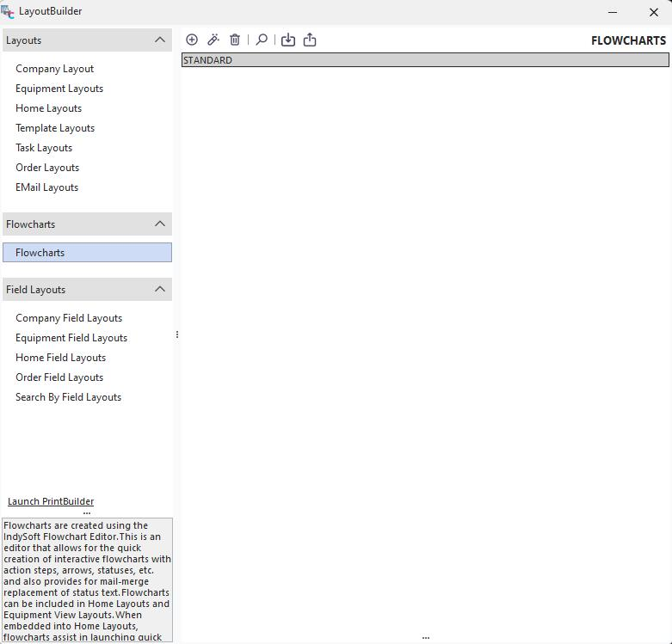The height and width of the screenshot is (644, 672).
Task: Click the magnifier search icon
Action: pos(262,40)
